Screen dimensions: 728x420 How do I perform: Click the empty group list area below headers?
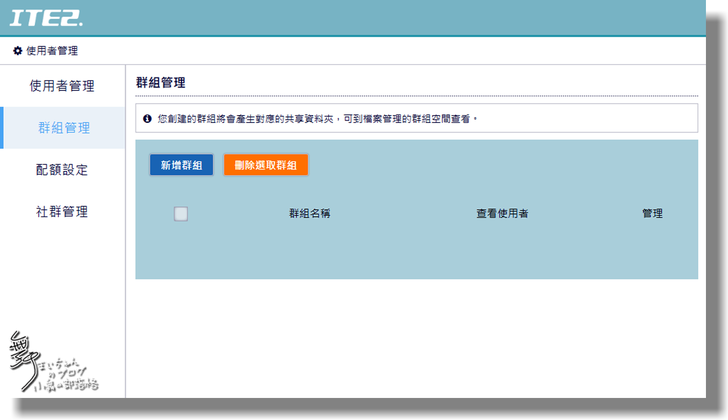[416, 252]
